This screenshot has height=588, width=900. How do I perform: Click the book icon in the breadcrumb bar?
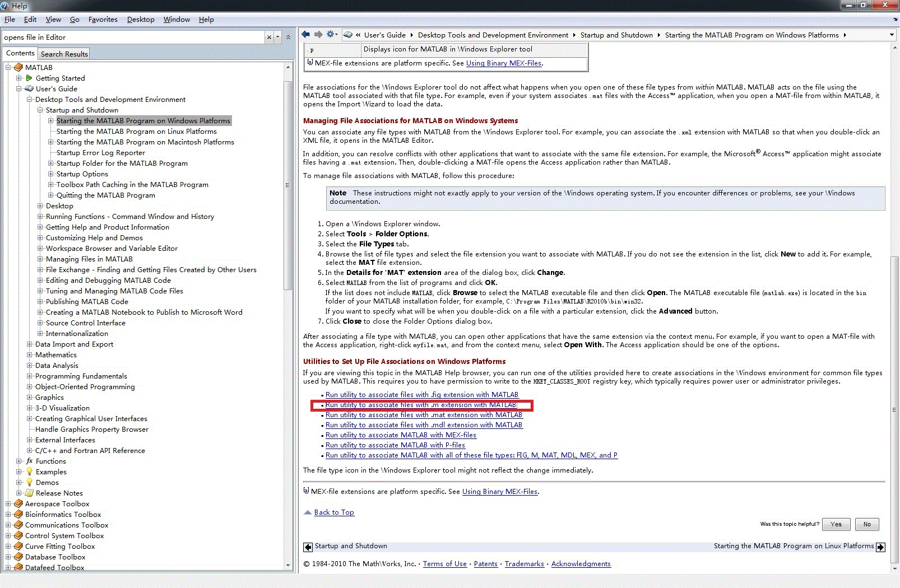click(348, 35)
